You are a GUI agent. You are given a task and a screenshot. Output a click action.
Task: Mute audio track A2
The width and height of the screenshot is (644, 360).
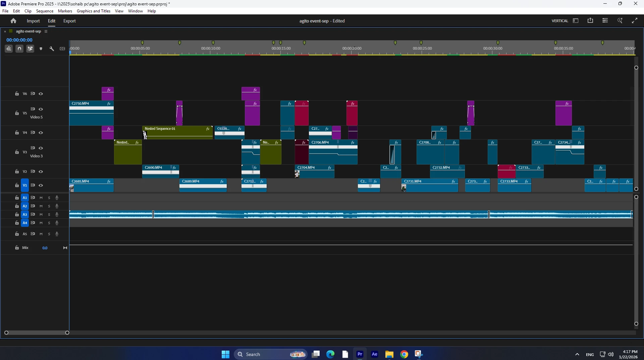click(41, 206)
